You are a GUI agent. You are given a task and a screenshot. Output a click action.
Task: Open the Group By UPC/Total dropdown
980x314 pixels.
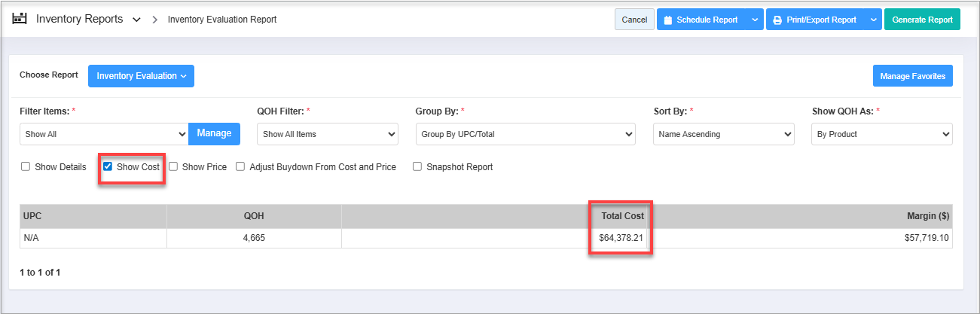tap(525, 134)
